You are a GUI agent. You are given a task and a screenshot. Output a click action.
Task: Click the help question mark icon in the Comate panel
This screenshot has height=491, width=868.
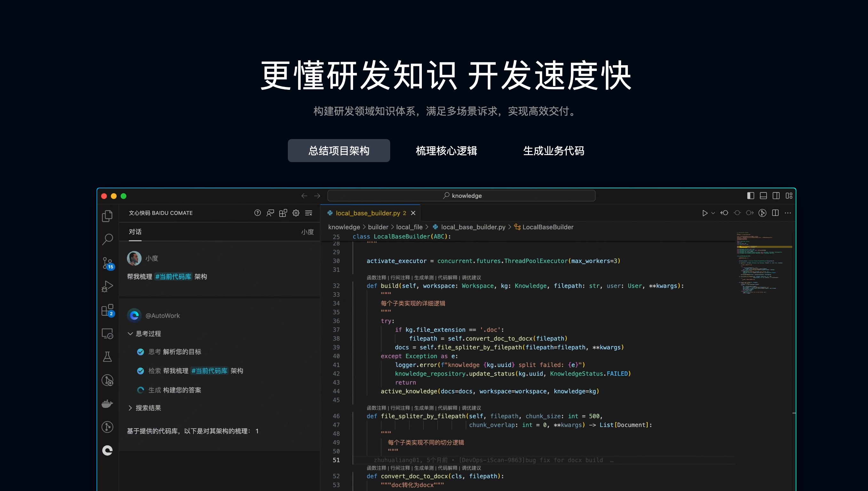257,213
